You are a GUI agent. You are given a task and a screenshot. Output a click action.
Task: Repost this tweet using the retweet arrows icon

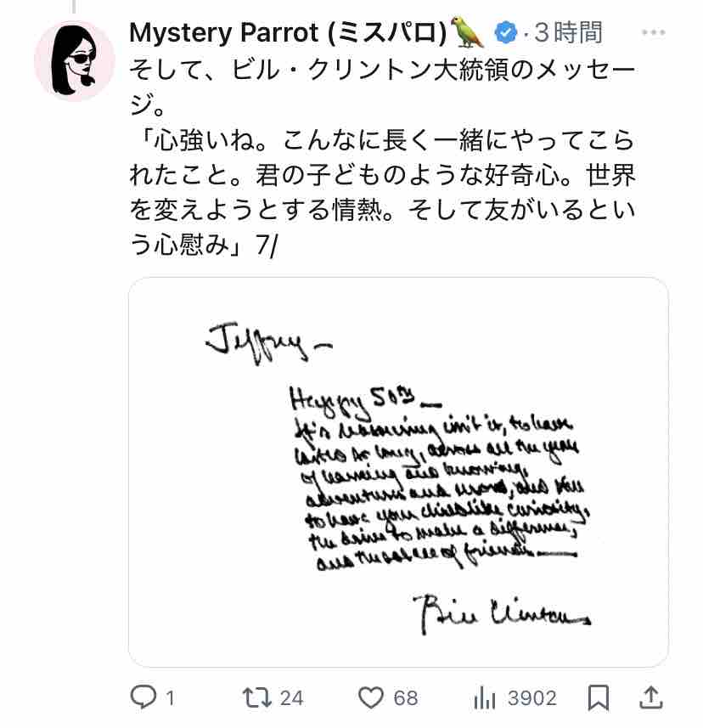(x=257, y=697)
